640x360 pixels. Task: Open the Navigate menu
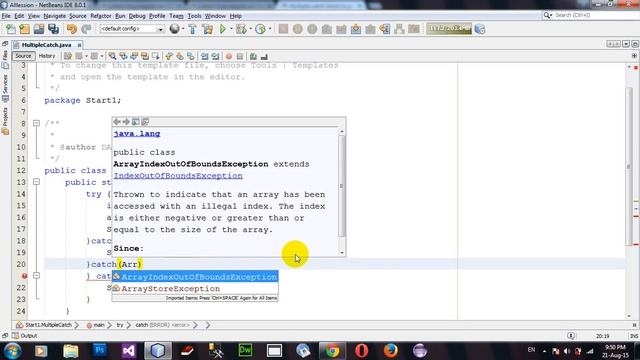point(55,16)
